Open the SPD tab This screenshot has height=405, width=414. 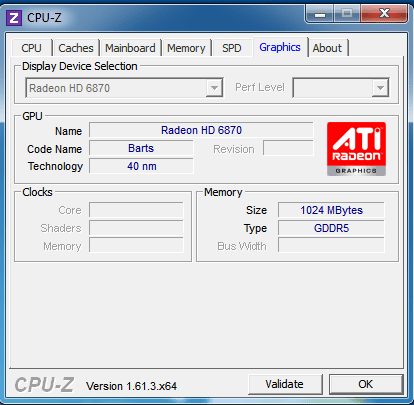[232, 48]
